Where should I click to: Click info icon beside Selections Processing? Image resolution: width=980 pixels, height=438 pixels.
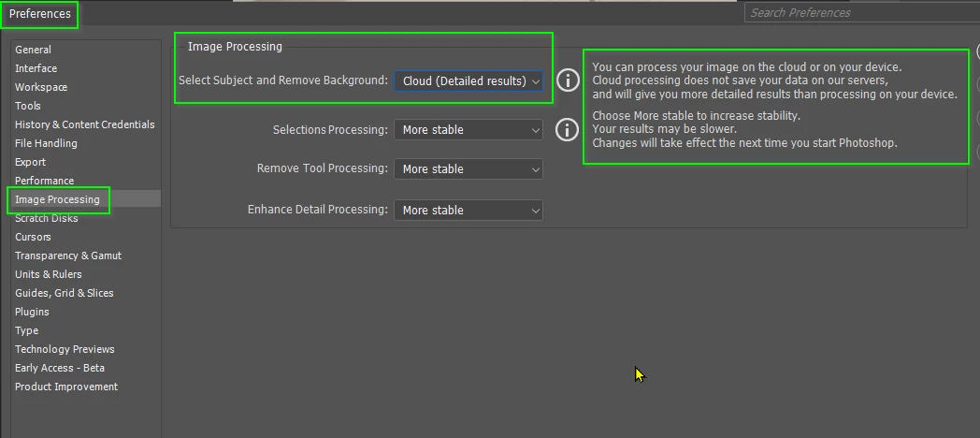568,129
